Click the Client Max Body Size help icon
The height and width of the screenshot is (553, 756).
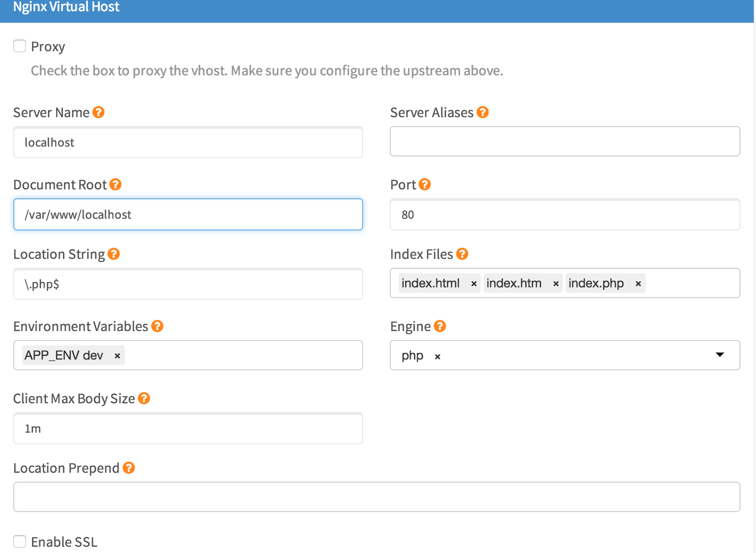(x=144, y=399)
